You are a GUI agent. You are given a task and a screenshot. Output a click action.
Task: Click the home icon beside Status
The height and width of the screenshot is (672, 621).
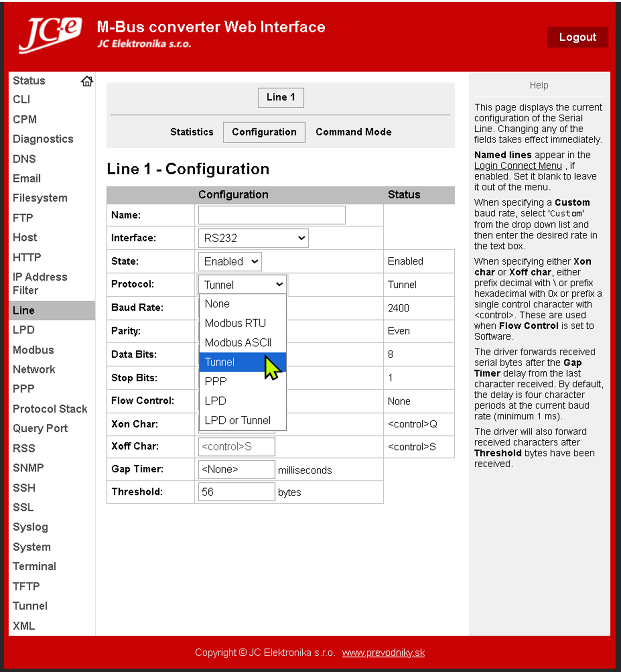click(87, 81)
